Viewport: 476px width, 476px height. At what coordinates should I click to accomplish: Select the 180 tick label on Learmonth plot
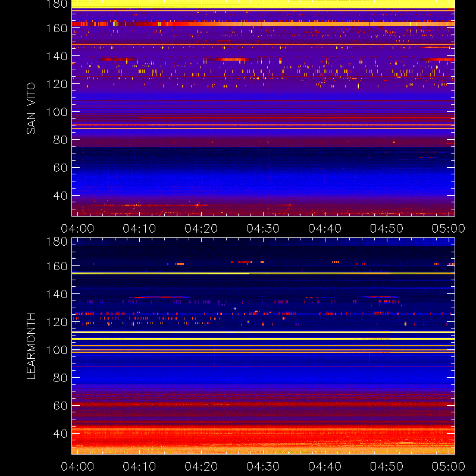pyautogui.click(x=57, y=242)
